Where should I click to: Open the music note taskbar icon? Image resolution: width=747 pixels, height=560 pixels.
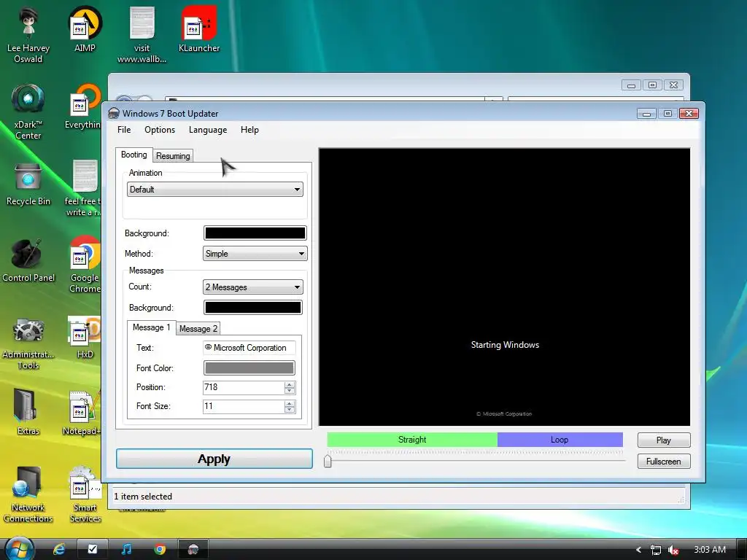(126, 549)
